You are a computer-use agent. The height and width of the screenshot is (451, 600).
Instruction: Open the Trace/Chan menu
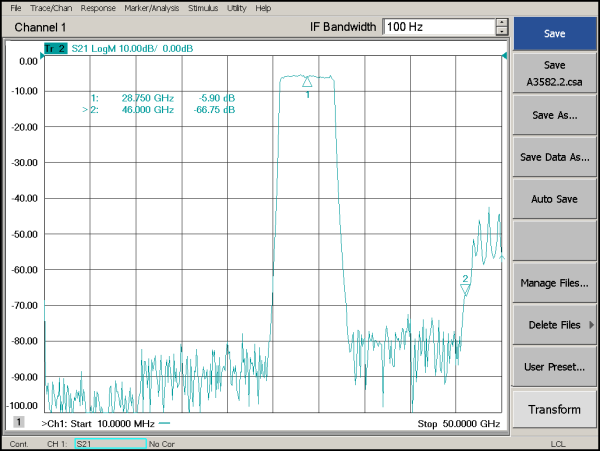click(51, 8)
